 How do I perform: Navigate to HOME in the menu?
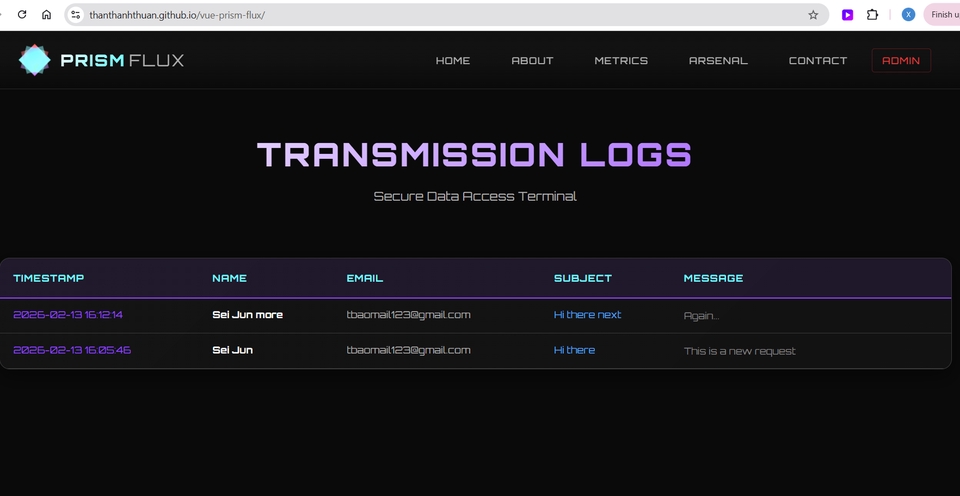pos(453,61)
